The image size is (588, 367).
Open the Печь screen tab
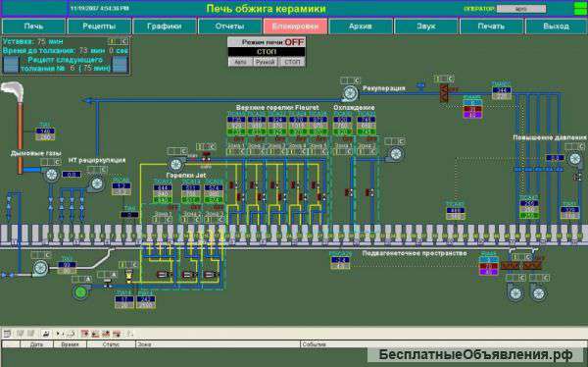click(33, 26)
